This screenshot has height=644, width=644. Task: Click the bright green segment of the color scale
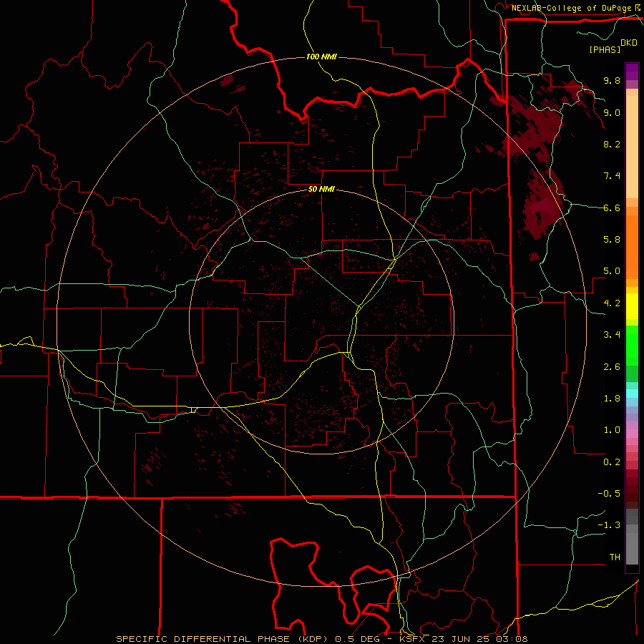tap(632, 345)
